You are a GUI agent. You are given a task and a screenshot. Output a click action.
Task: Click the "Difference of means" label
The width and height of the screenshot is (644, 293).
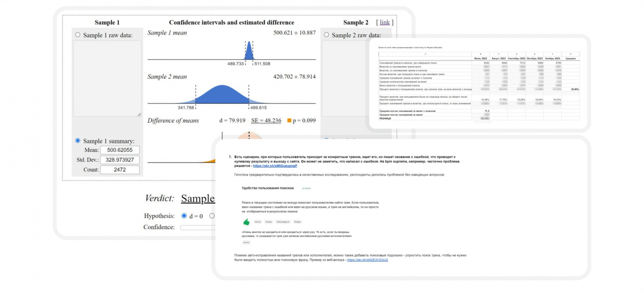click(x=173, y=120)
